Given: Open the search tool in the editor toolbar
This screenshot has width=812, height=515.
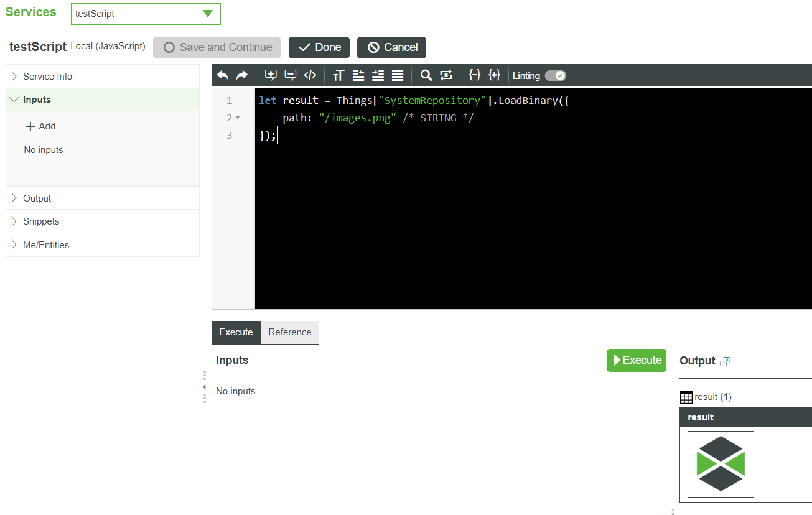Looking at the screenshot, I should 426,75.
